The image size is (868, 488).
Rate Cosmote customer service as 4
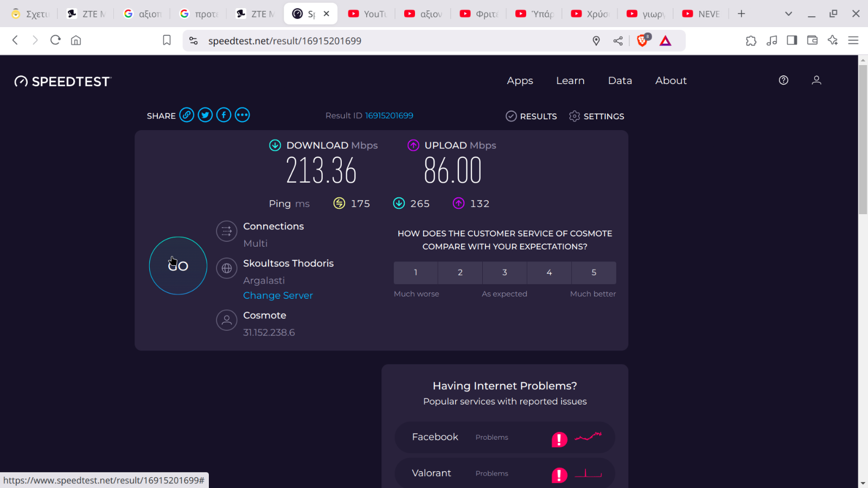(x=549, y=273)
